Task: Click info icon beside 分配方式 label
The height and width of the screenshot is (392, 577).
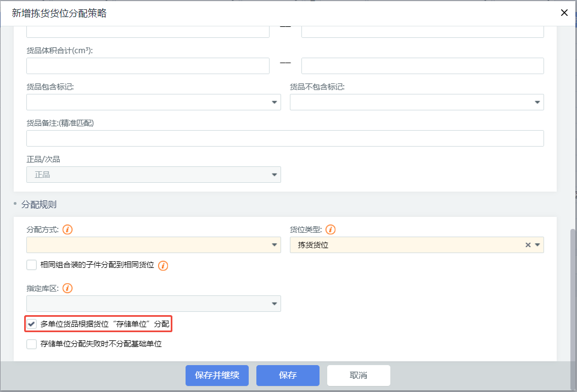Action: pyautogui.click(x=68, y=229)
